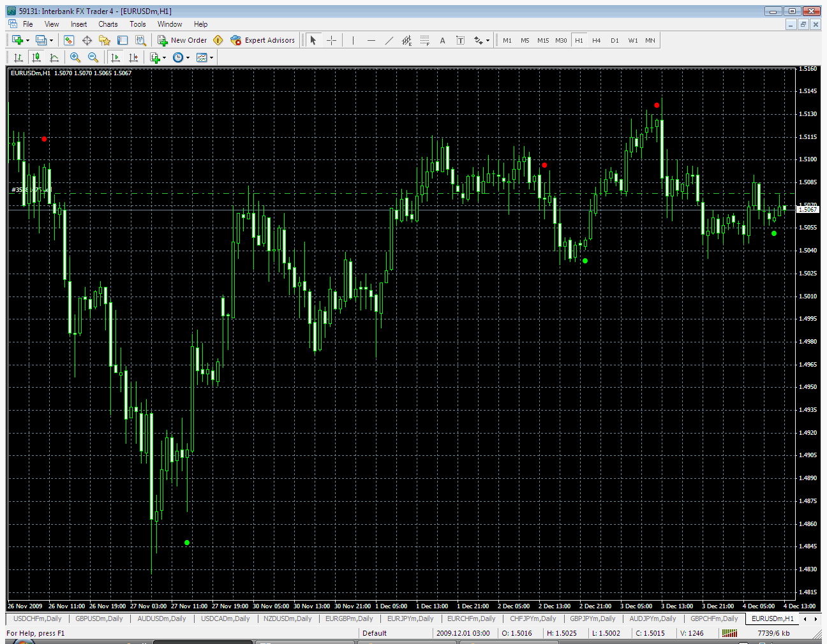
Task: Open the Strategy Tester icon
Action: [140, 40]
